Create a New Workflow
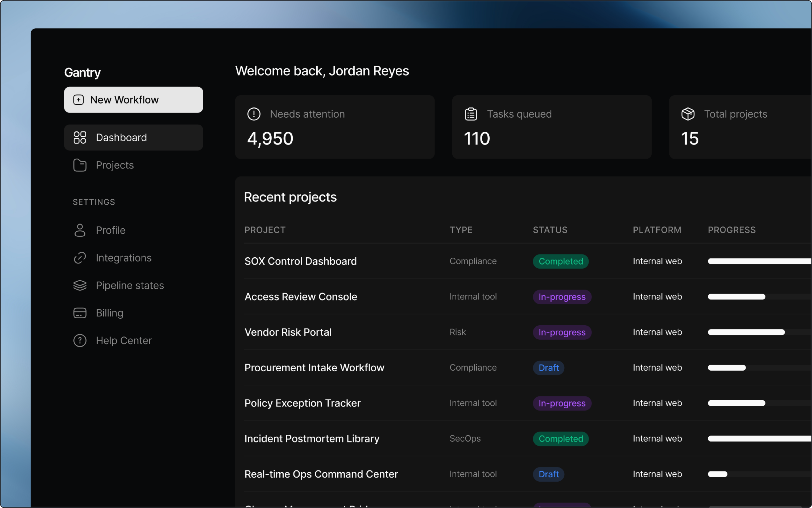The width and height of the screenshot is (812, 508). [134, 100]
